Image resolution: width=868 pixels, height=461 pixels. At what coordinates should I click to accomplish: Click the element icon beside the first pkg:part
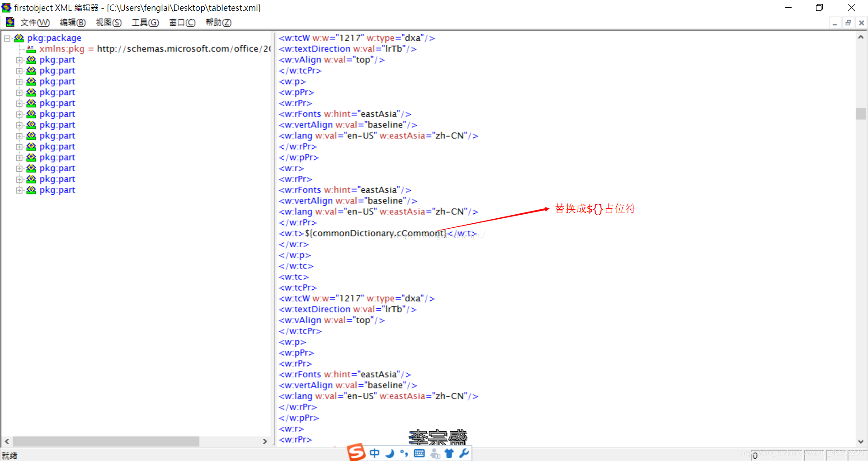tap(30, 60)
